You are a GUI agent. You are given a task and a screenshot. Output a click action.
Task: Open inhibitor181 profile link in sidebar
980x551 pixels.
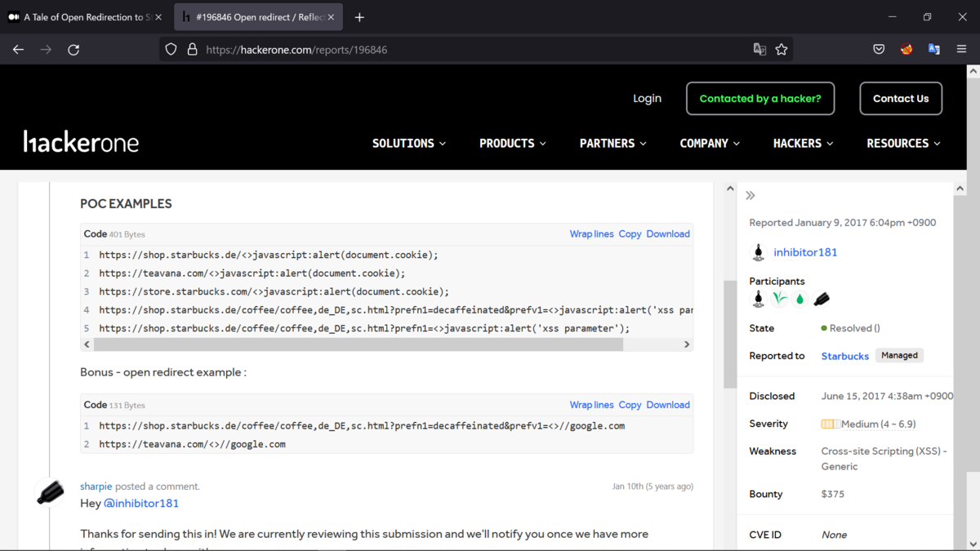click(x=805, y=252)
